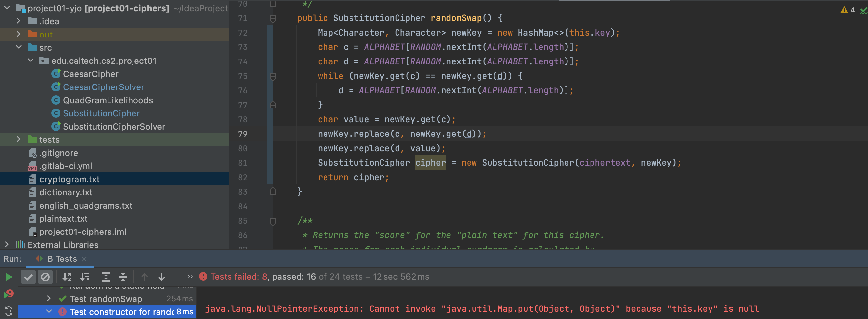The image size is (868, 319).
Task: Toggle fold marker on randomSwap method line
Action: tap(273, 18)
